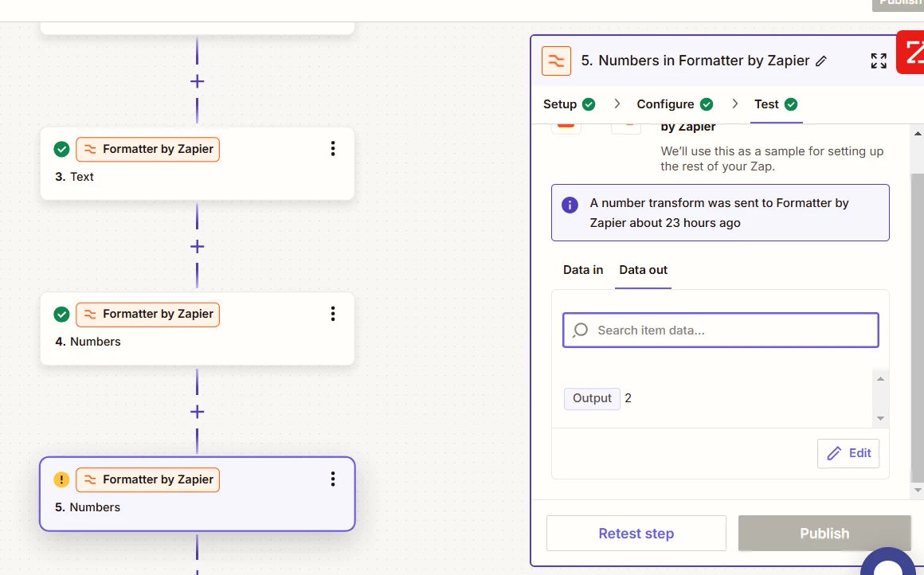The height and width of the screenshot is (575, 924).
Task: Click the green check beside Setup
Action: [x=589, y=104]
